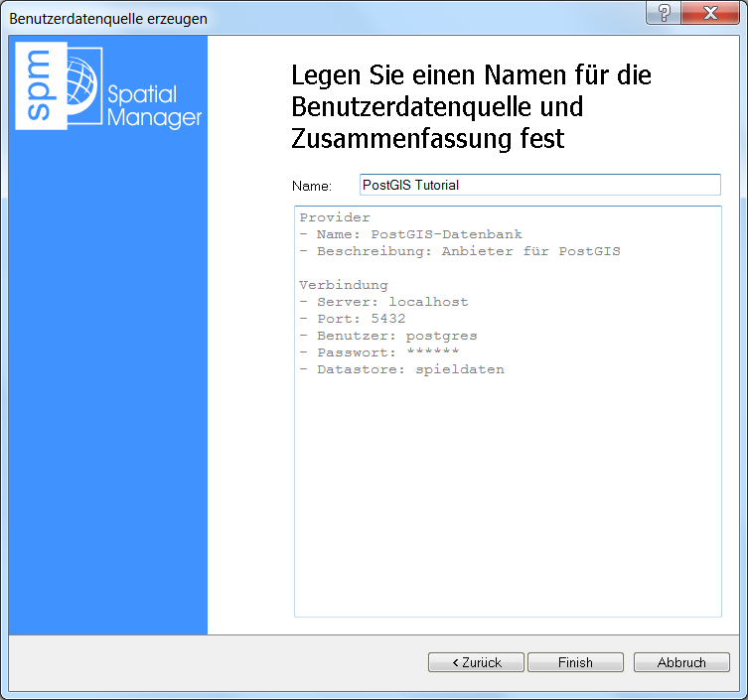The height and width of the screenshot is (700, 748).
Task: Click the Finish button
Action: tap(575, 662)
